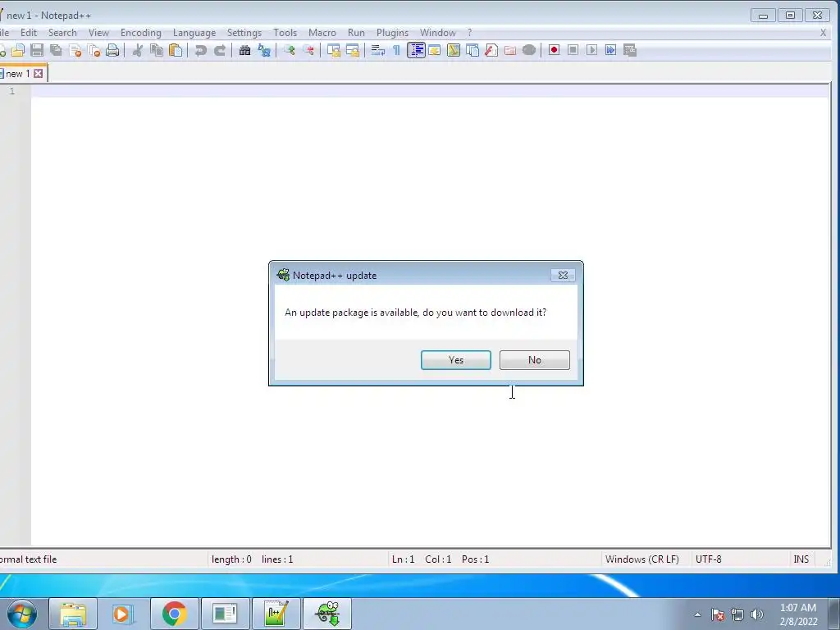Paste clipboard using the Paste toolbar icon
Image resolution: width=840 pixels, height=630 pixels.
(176, 50)
